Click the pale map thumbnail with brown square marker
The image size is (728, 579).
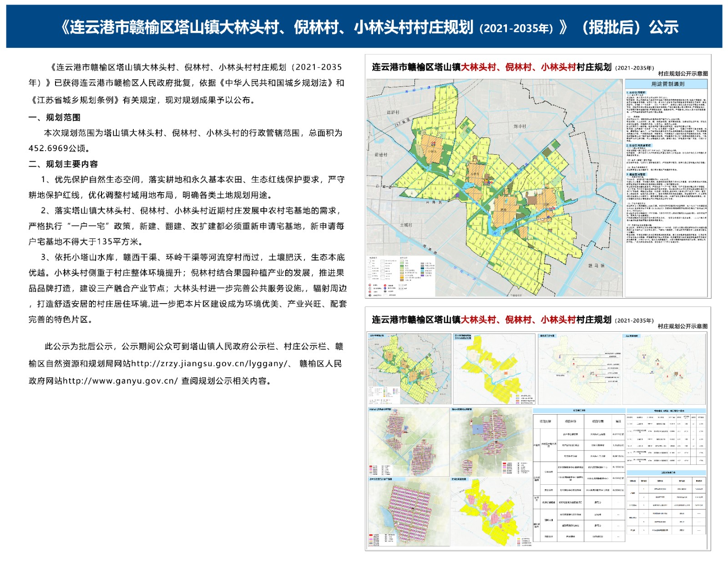click(665, 369)
